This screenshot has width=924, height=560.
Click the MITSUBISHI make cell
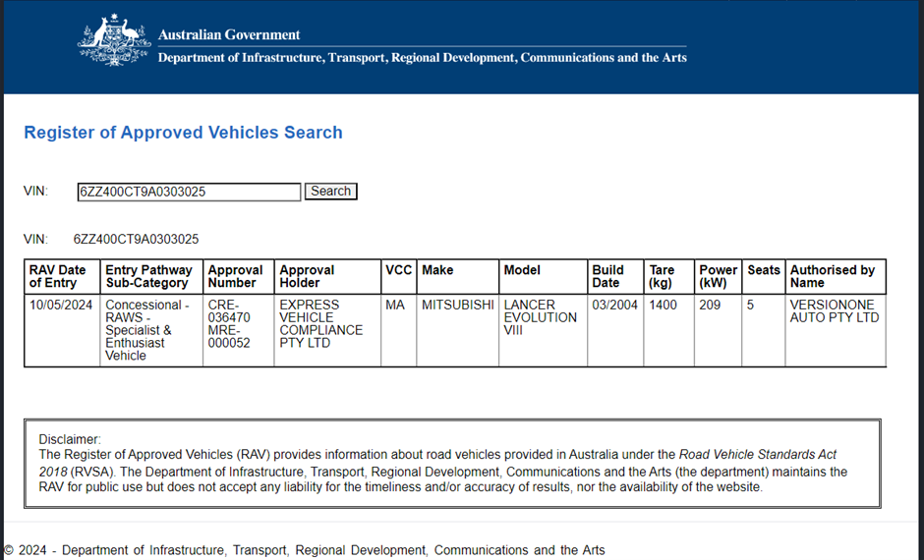pos(458,305)
